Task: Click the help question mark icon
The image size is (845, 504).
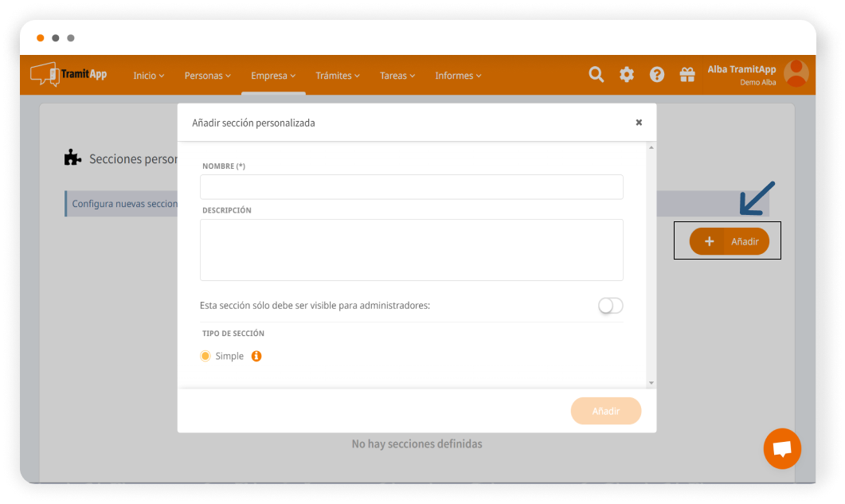Action: 657,75
